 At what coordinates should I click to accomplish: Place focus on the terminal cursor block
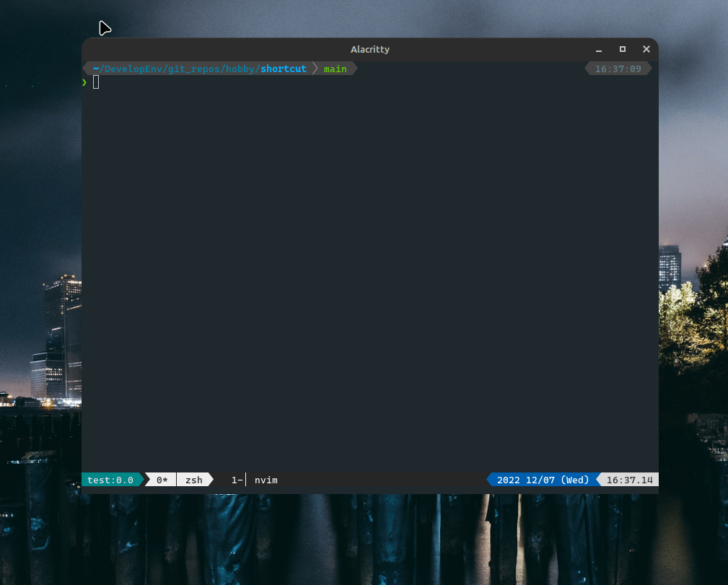pyautogui.click(x=96, y=82)
